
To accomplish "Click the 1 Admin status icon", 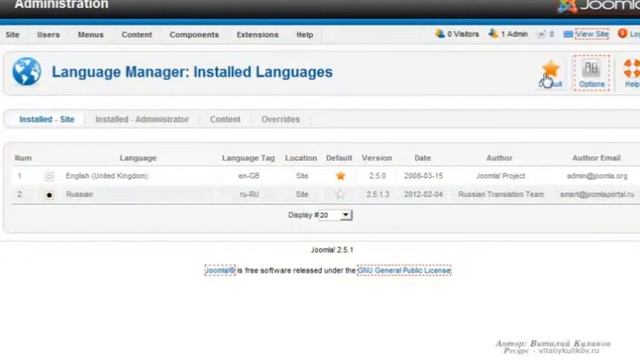I will (493, 34).
